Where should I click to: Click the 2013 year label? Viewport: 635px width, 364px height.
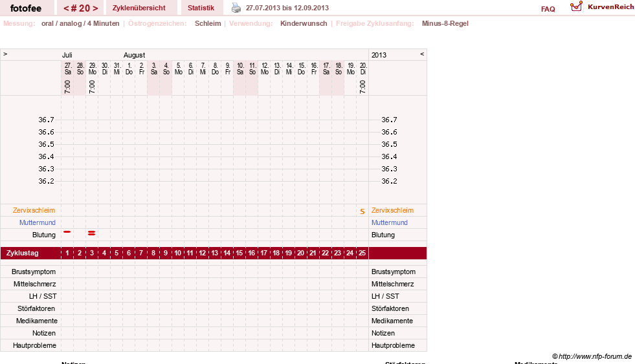(x=379, y=55)
